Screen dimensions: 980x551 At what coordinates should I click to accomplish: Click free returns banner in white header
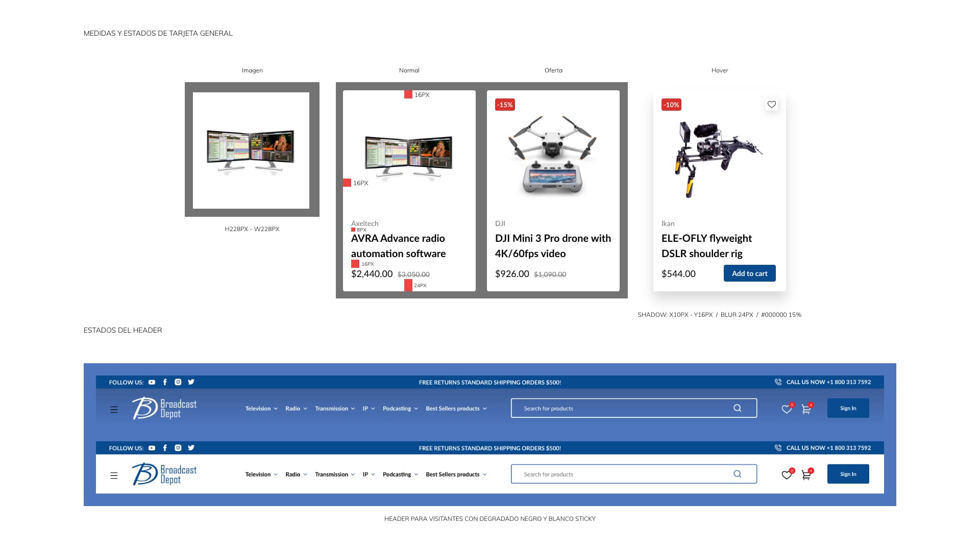pyautogui.click(x=489, y=448)
